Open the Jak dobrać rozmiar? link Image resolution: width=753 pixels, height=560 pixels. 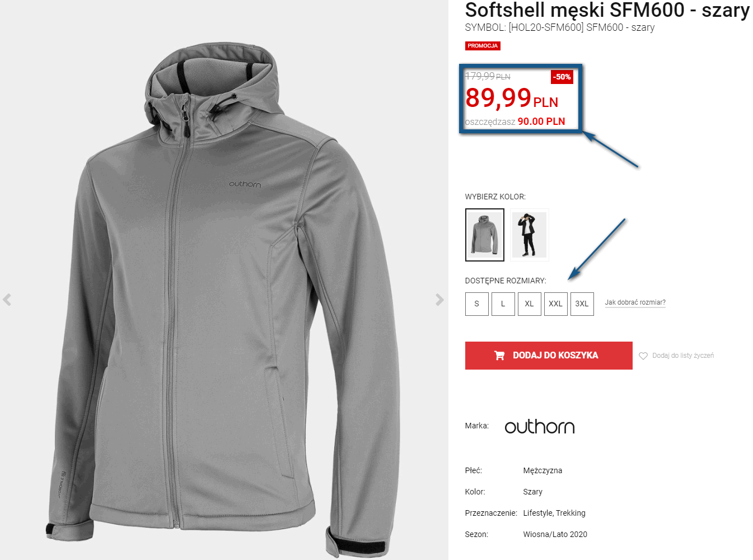(635, 302)
